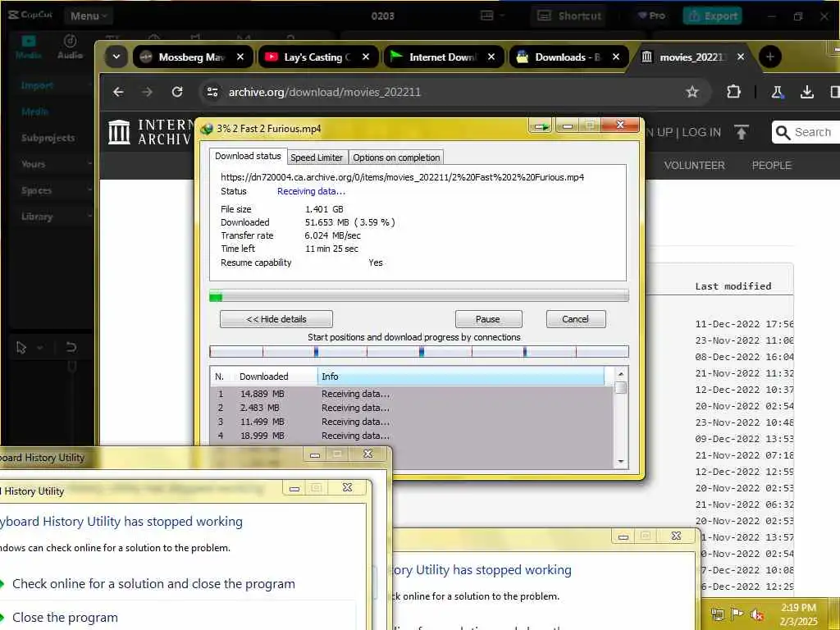The width and height of the screenshot is (840, 630).
Task: Choose Check online for a solution and close
Action: pyautogui.click(x=153, y=583)
